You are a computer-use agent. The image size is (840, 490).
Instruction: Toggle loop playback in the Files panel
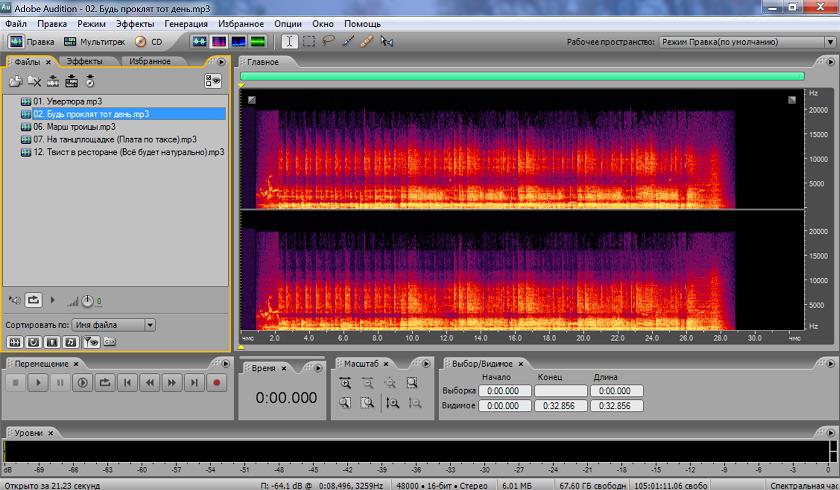coord(34,299)
